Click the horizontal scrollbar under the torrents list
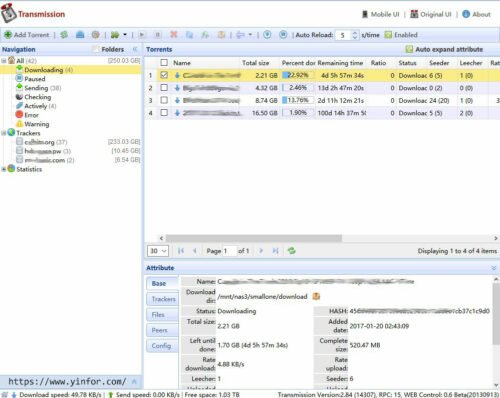 [x=254, y=238]
